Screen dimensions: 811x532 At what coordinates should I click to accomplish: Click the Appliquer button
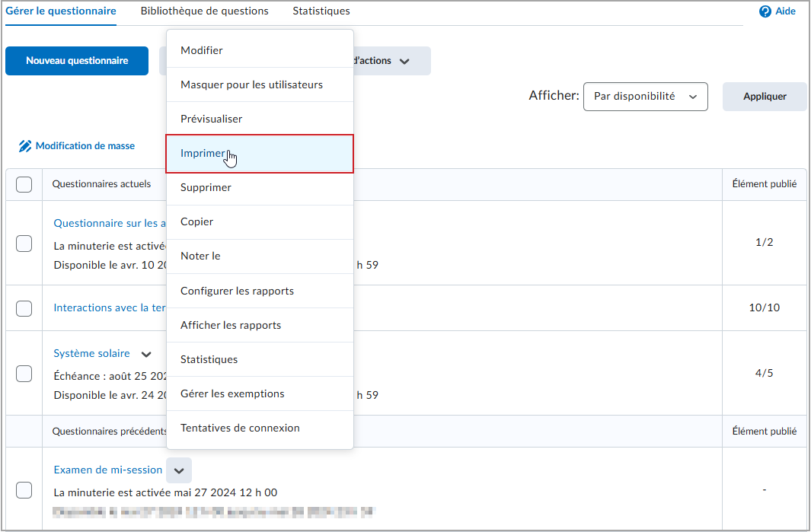tap(765, 97)
